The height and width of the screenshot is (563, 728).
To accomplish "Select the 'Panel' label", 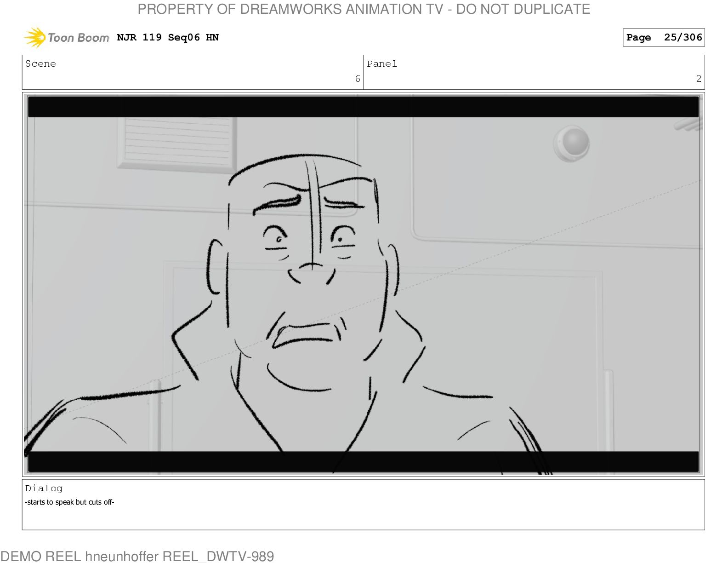I will (382, 63).
